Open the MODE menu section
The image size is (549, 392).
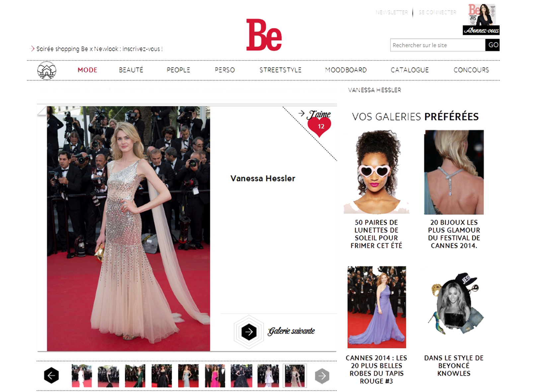[87, 70]
